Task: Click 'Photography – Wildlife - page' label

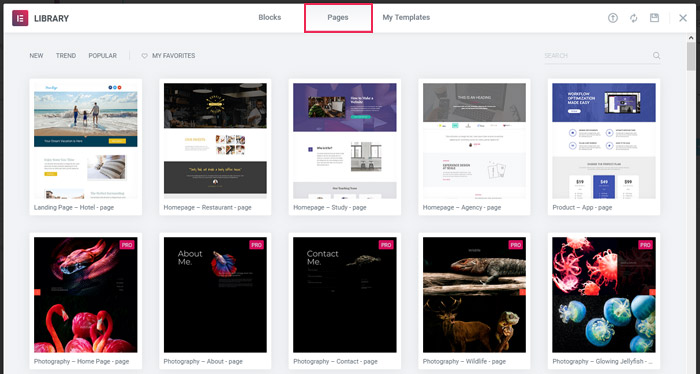Action: click(x=464, y=362)
